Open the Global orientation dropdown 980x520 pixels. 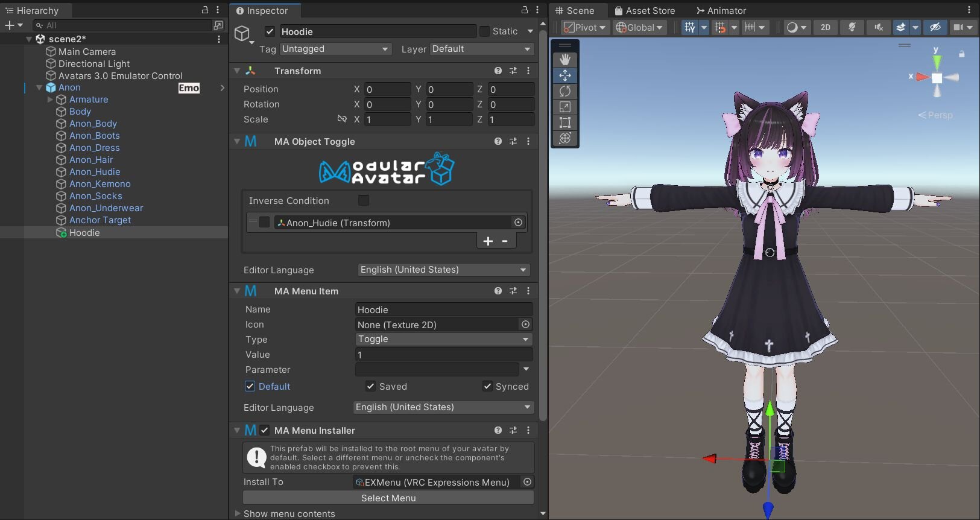point(639,27)
